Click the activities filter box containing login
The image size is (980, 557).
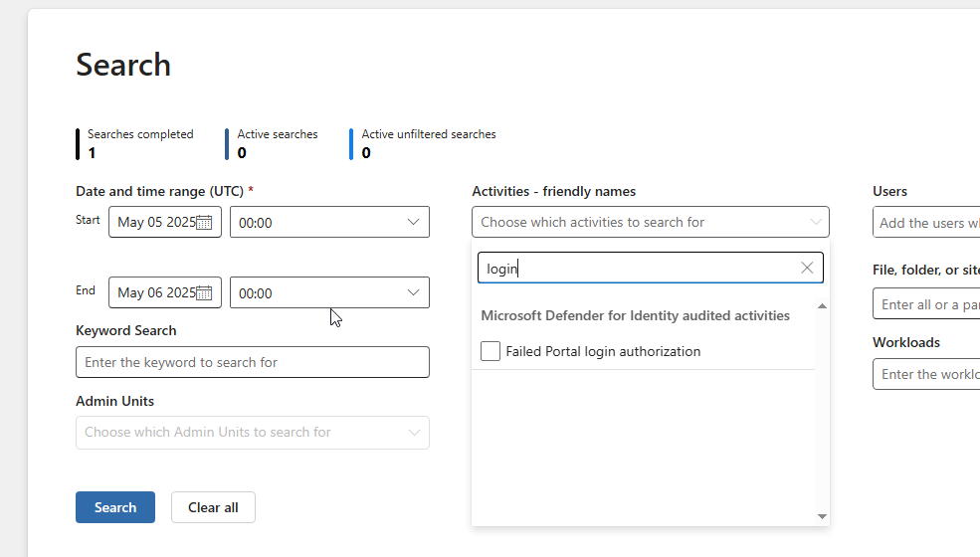click(651, 268)
